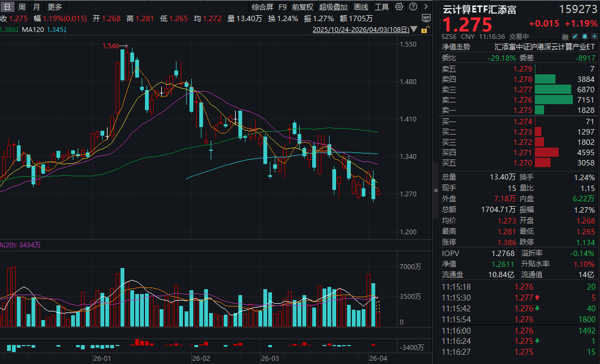
Task: Click the 融 margin trading icon
Action: tap(565, 35)
